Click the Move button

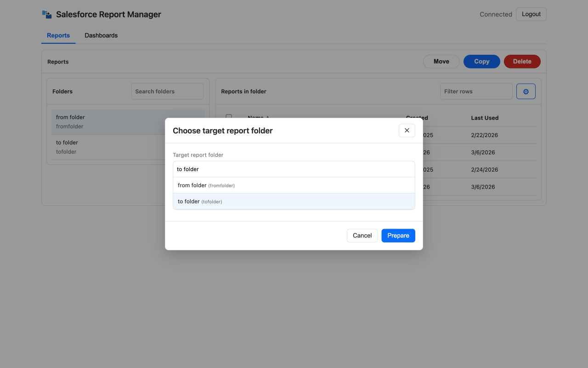[441, 61]
